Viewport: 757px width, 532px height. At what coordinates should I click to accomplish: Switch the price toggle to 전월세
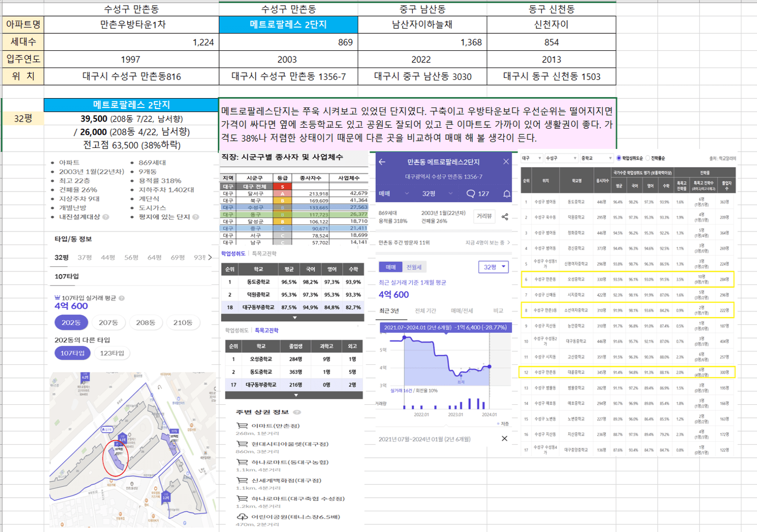click(x=414, y=267)
